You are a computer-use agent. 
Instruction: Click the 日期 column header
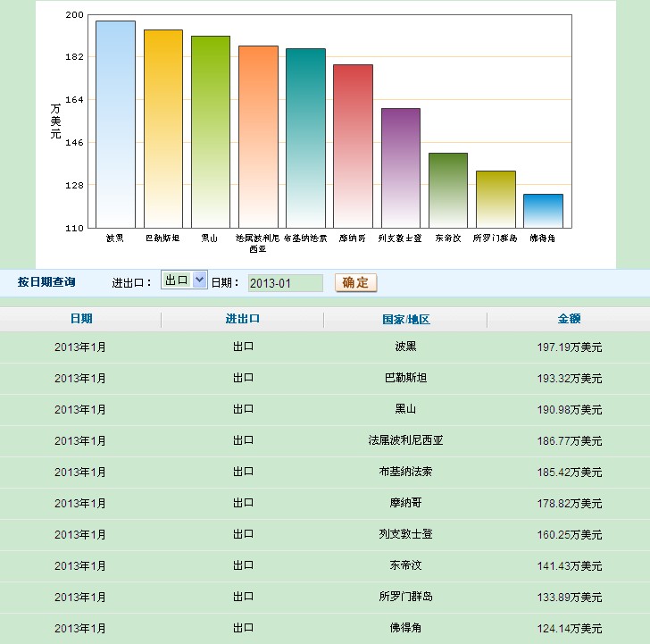(x=80, y=319)
